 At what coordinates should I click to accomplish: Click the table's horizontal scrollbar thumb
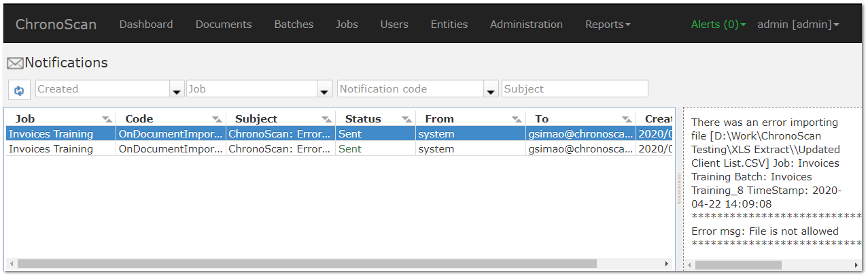click(x=307, y=263)
